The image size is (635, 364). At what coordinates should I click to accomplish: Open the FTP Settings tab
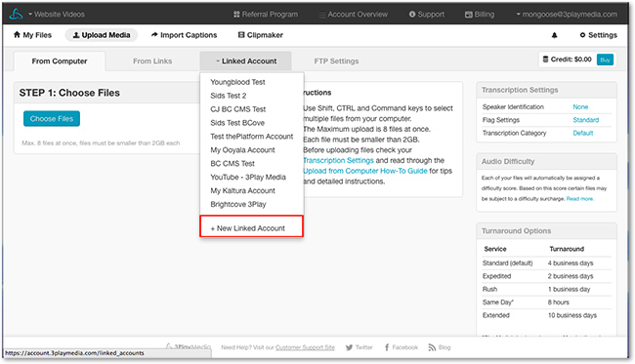point(336,61)
